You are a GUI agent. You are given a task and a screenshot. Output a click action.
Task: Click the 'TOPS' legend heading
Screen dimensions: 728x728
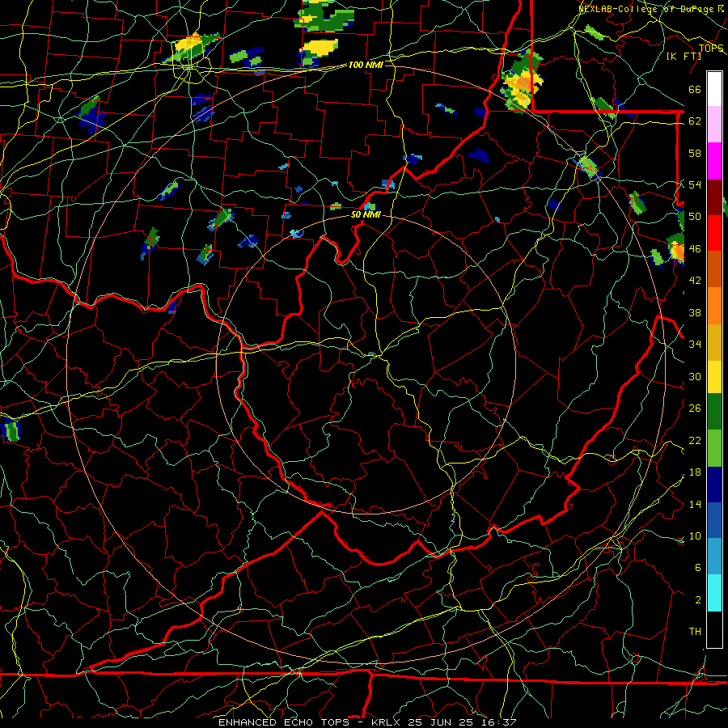[x=711, y=49]
